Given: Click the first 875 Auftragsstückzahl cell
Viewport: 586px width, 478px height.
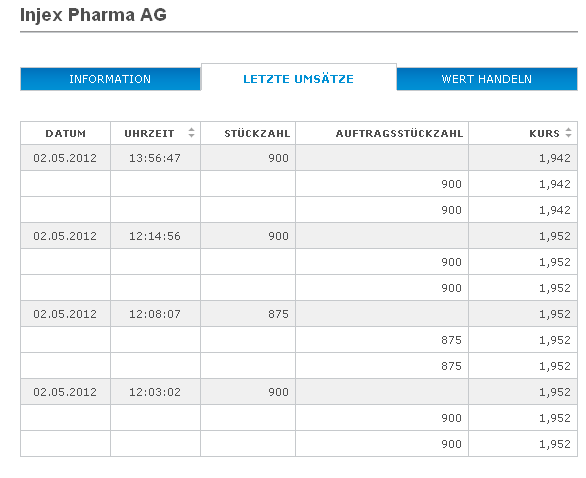Looking at the screenshot, I should 382,340.
